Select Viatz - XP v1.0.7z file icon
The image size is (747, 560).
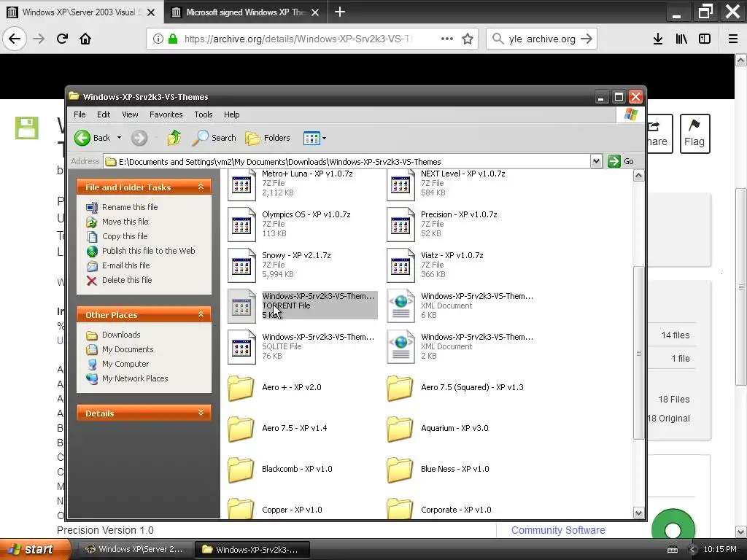(400, 265)
